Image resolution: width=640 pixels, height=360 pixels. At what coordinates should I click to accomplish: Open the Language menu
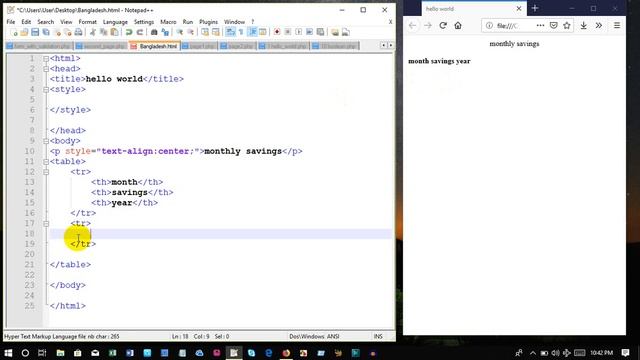115,22
